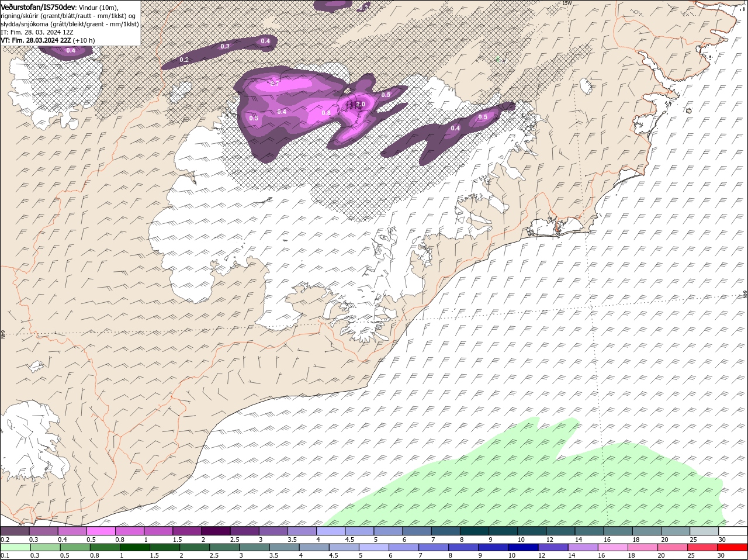
Task: Select bottom-row legend swatch between 0.5 and 0.8
Action: (75, 548)
